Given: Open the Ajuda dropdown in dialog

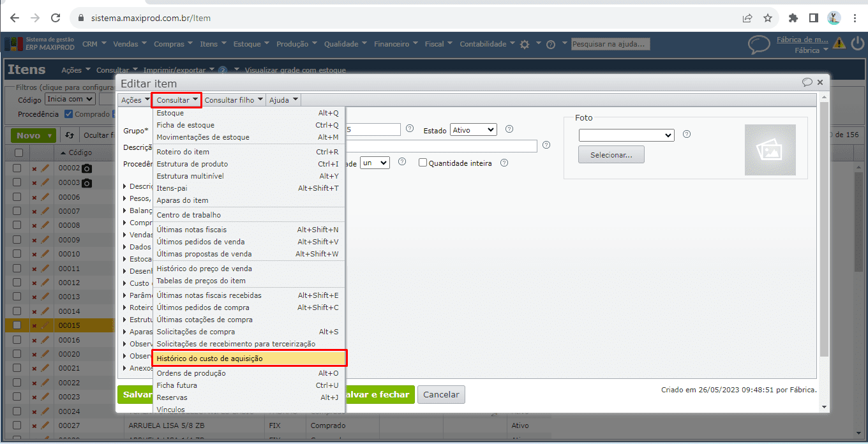Looking at the screenshot, I should (x=283, y=100).
